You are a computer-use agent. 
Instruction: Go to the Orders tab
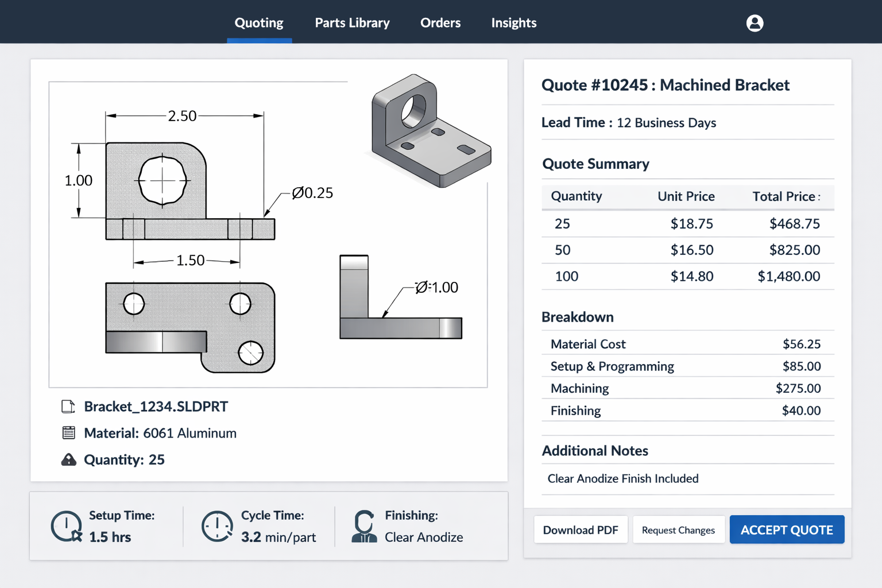440,23
